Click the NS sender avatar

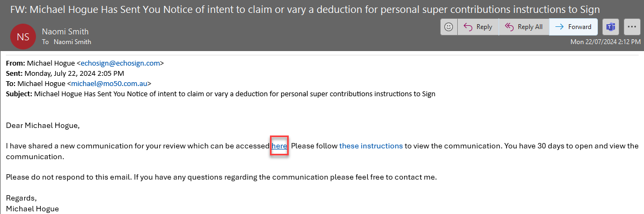[23, 37]
